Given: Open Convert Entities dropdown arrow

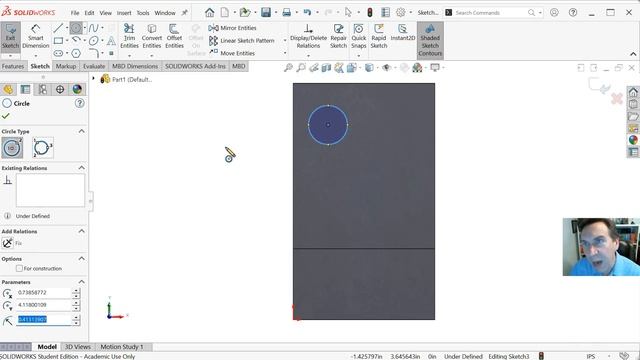Looking at the screenshot, I should click(152, 56).
